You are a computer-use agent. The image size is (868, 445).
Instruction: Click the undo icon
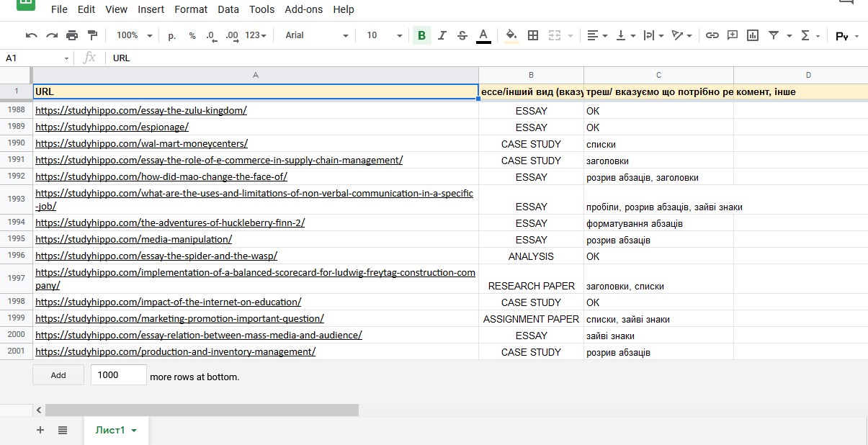pyautogui.click(x=31, y=35)
